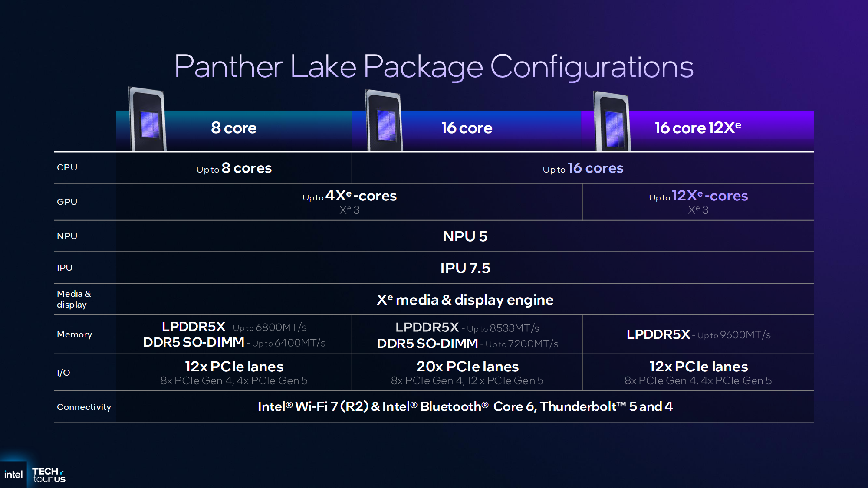Click the Up to 12Xe-cores GPU cell
The height and width of the screenshot is (488, 868).
[698, 202]
